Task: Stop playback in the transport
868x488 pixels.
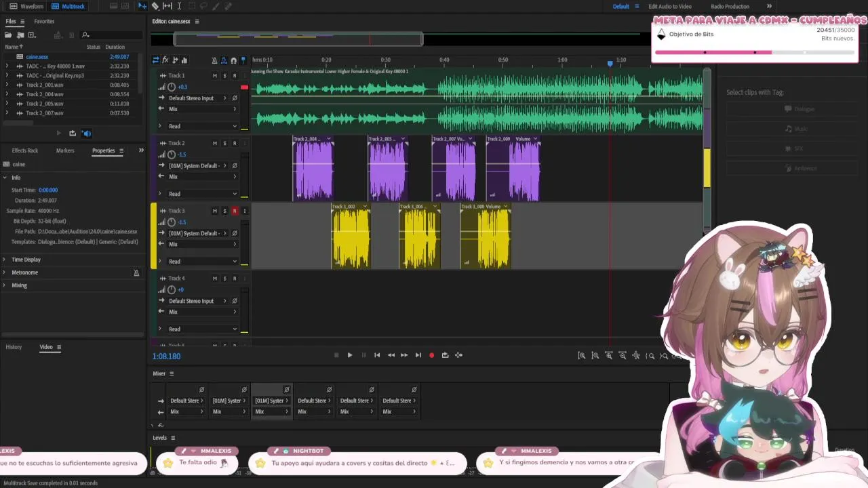Action: 336,355
